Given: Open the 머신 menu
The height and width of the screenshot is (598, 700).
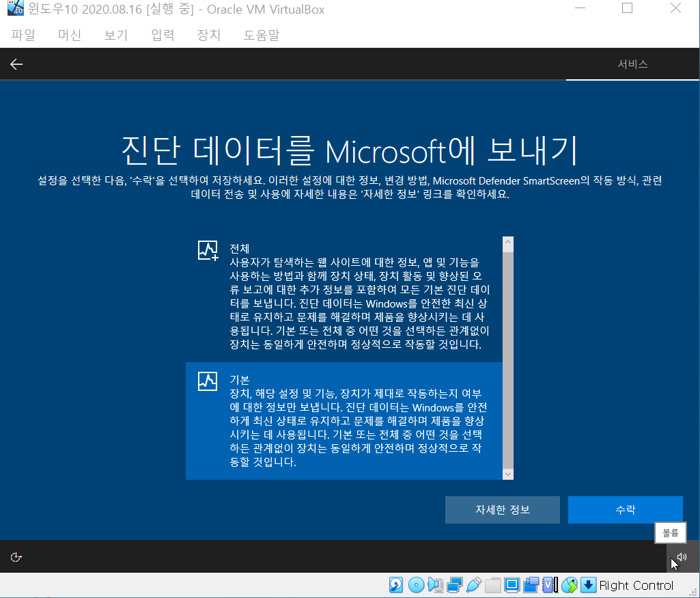Looking at the screenshot, I should point(70,35).
